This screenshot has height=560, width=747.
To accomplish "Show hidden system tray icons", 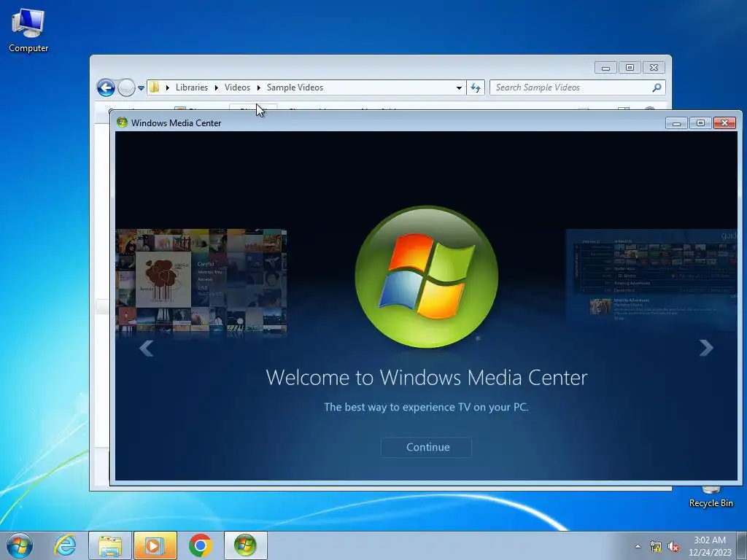I will [x=638, y=546].
